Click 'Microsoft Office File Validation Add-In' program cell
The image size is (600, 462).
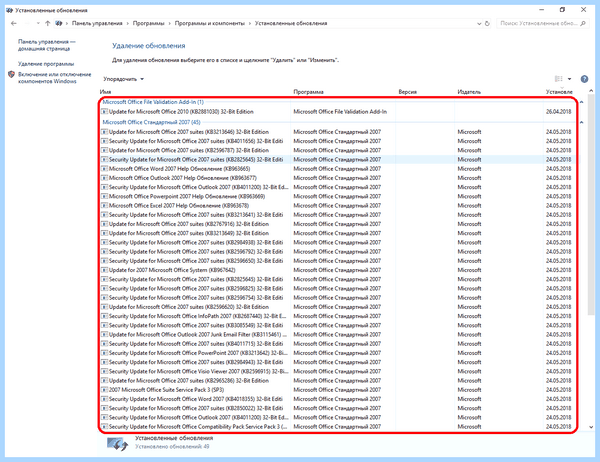(x=340, y=112)
